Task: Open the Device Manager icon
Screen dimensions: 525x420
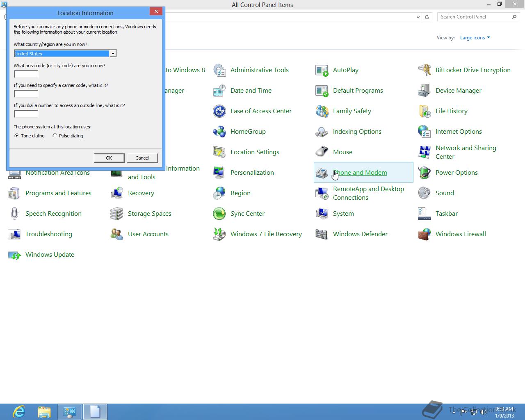Action: pyautogui.click(x=425, y=91)
